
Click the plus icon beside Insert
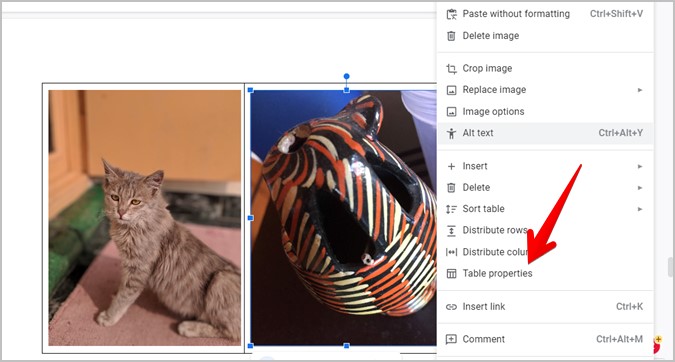pyautogui.click(x=451, y=166)
